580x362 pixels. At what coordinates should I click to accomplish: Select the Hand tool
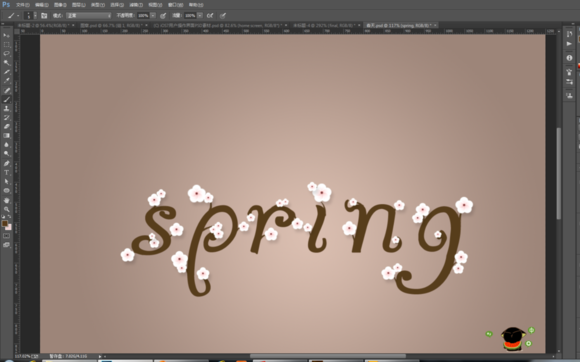point(6,200)
